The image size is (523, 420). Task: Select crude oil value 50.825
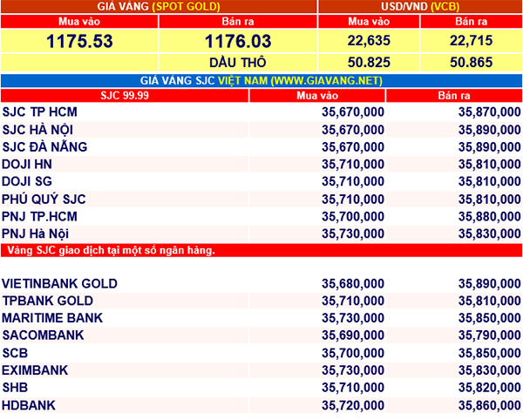coord(369,63)
